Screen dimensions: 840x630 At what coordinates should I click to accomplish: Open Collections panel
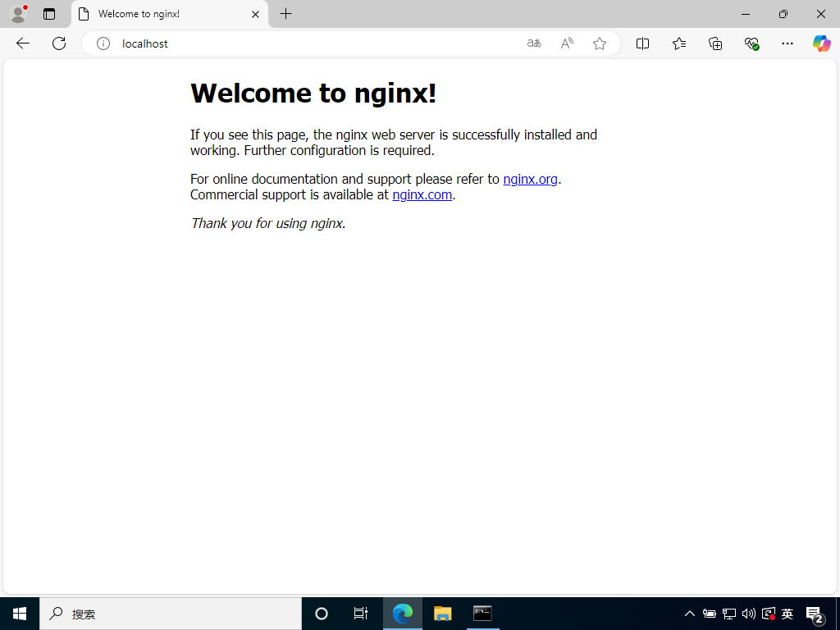click(715, 43)
